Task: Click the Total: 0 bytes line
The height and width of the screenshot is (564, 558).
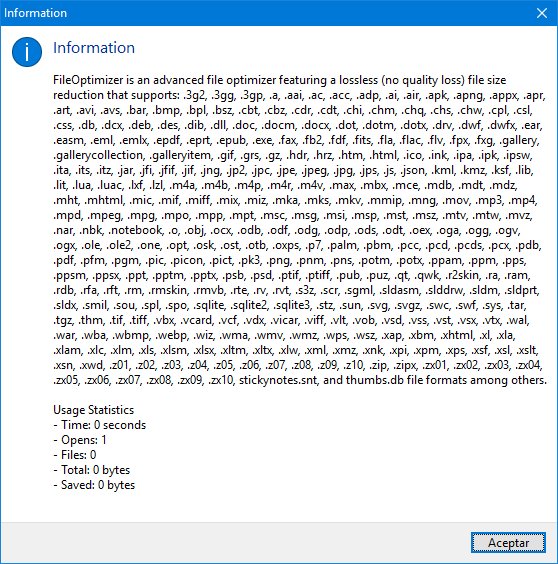Action: (x=92, y=470)
